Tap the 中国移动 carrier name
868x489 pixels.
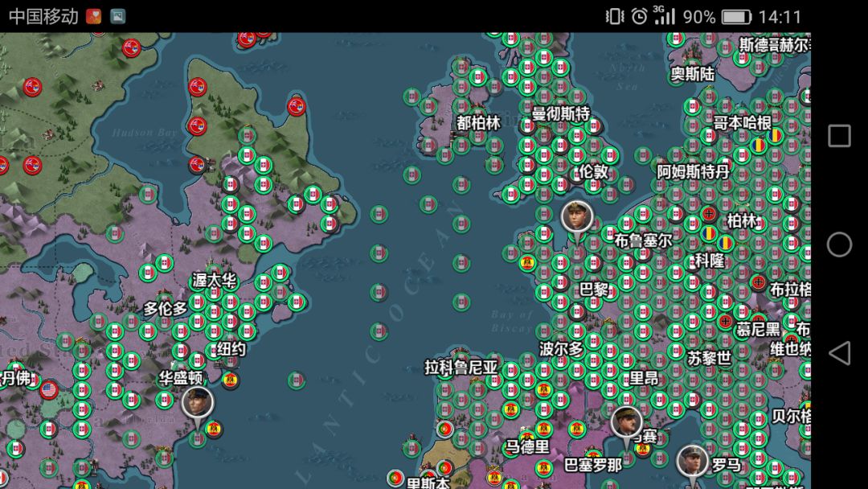[x=43, y=17]
